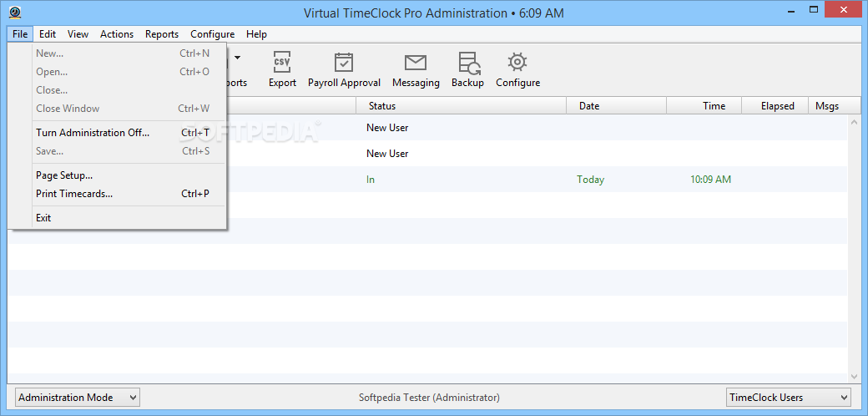The width and height of the screenshot is (868, 416).
Task: Click the Backup toolbar icon
Action: (467, 63)
